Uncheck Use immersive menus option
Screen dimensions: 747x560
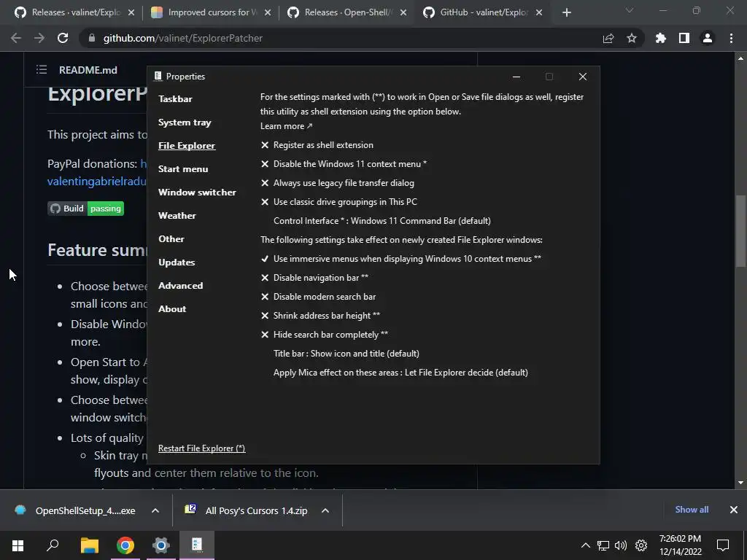[x=400, y=259]
